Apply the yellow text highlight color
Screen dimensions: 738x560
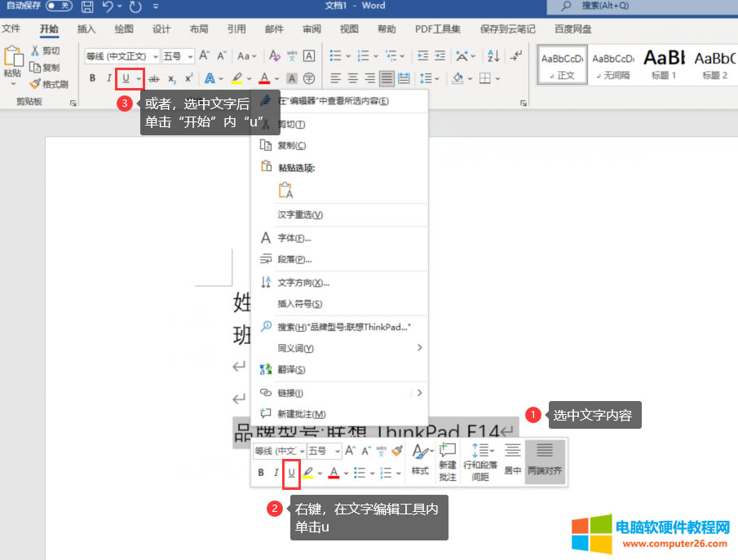pos(236,78)
